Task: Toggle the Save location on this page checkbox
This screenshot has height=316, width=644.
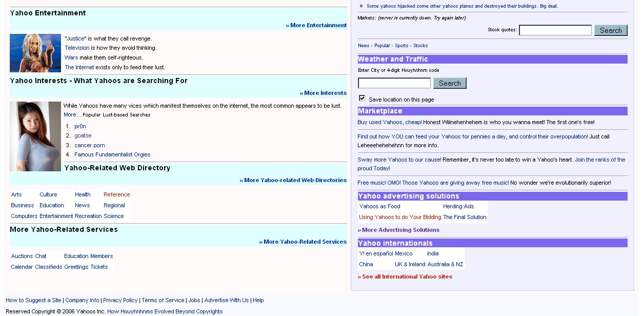Action: [363, 98]
